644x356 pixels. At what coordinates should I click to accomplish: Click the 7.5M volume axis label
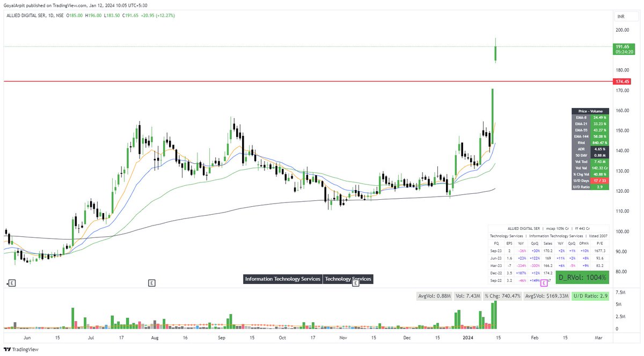coord(620,293)
